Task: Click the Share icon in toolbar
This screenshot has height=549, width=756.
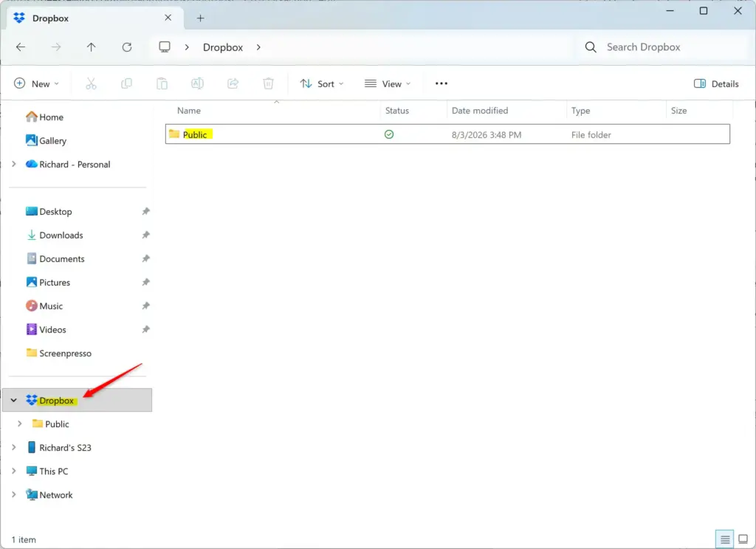Action: [x=233, y=83]
